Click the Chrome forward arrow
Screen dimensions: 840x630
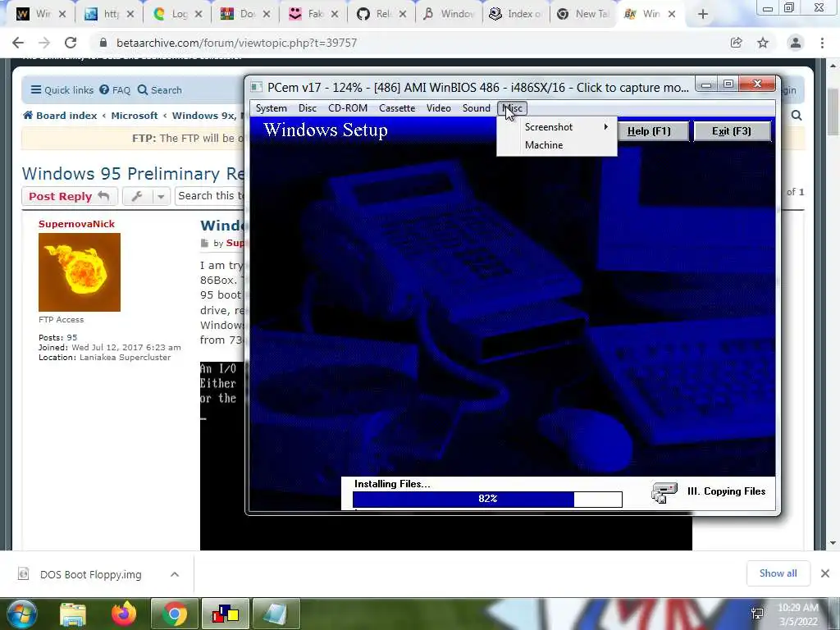44,43
